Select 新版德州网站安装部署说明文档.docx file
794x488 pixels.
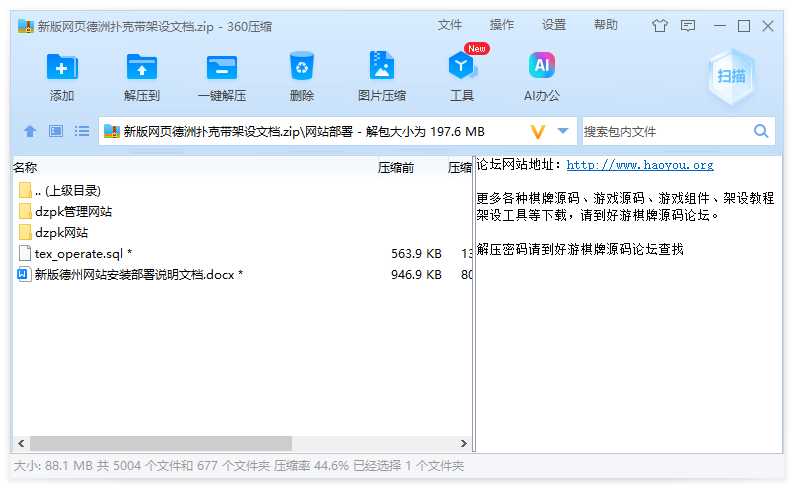243,274
